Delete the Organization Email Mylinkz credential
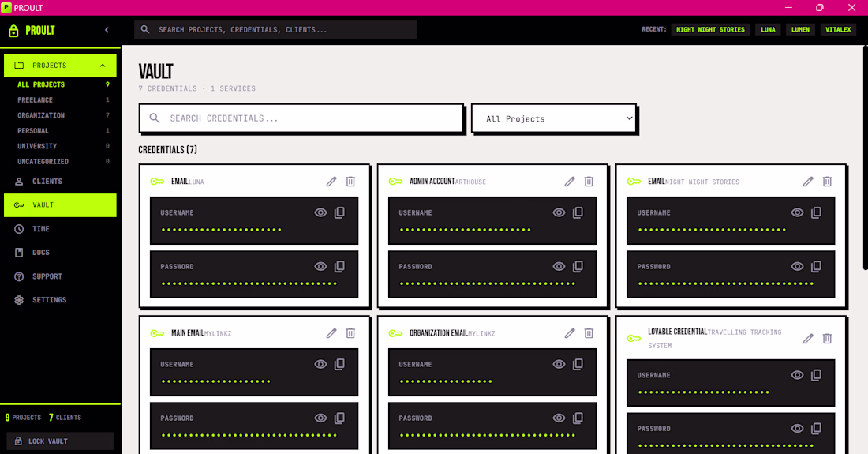Viewport: 868px width, 454px height. [x=589, y=333]
